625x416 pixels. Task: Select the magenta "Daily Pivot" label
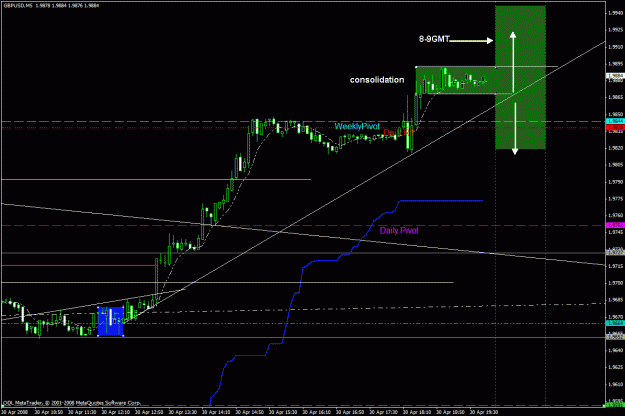[x=399, y=230]
